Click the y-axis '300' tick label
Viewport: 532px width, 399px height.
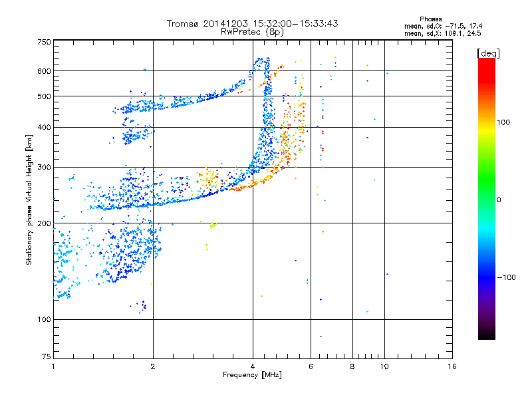click(x=44, y=168)
